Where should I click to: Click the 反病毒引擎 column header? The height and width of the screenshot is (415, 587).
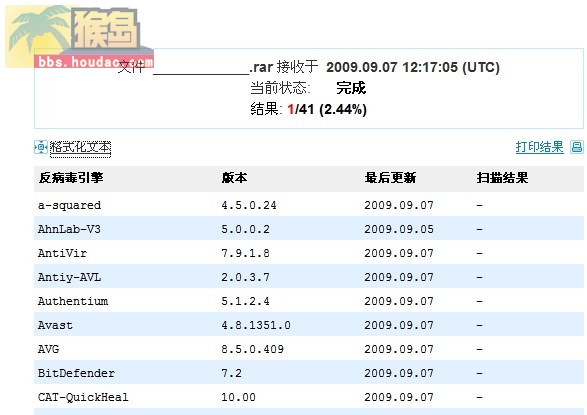[x=71, y=178]
